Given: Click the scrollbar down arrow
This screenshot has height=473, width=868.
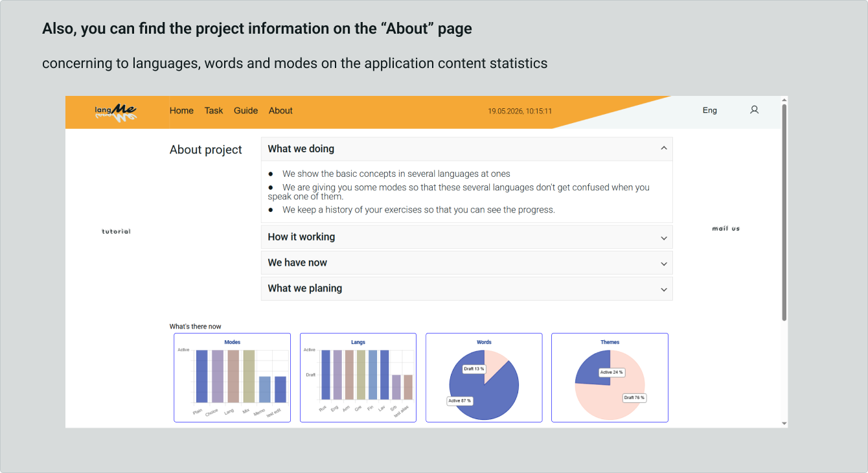Looking at the screenshot, I should pos(784,424).
